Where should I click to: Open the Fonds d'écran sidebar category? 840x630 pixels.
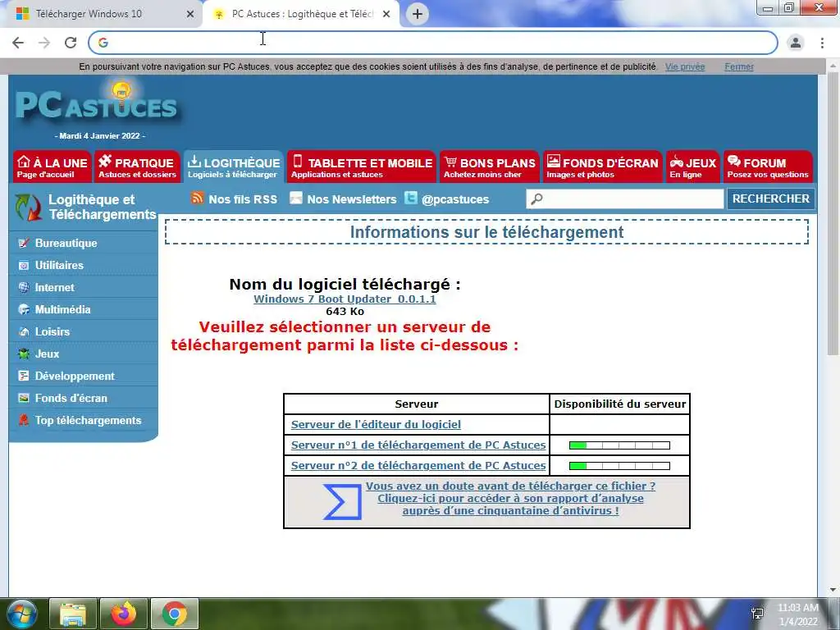coord(71,398)
